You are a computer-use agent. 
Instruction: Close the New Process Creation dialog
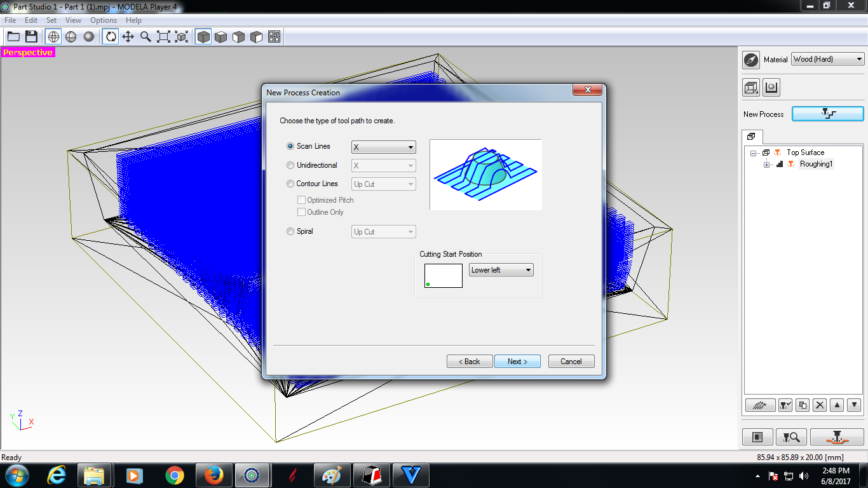[x=587, y=90]
